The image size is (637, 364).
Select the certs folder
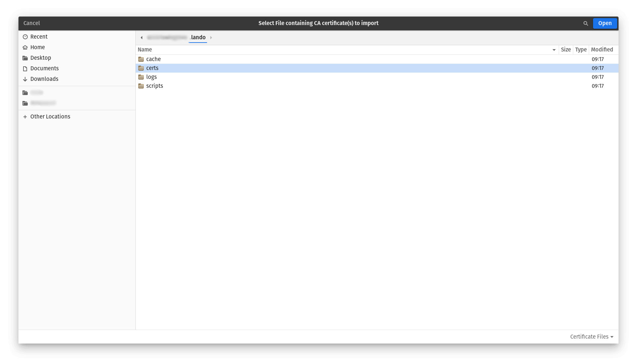click(x=152, y=68)
